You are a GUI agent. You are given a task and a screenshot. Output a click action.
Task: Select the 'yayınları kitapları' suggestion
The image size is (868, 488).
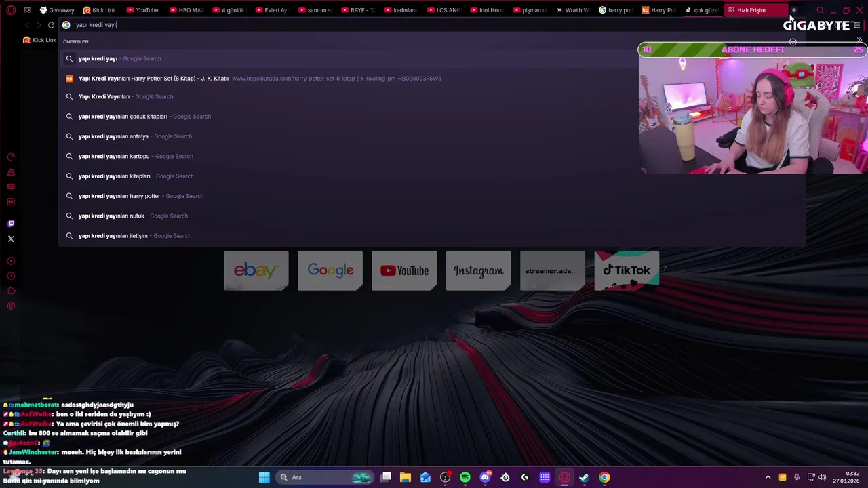tap(431, 176)
